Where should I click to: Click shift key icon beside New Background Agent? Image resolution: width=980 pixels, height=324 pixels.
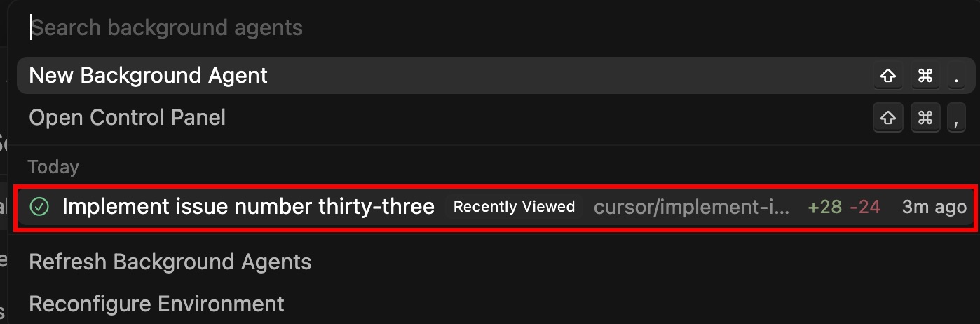pyautogui.click(x=888, y=76)
